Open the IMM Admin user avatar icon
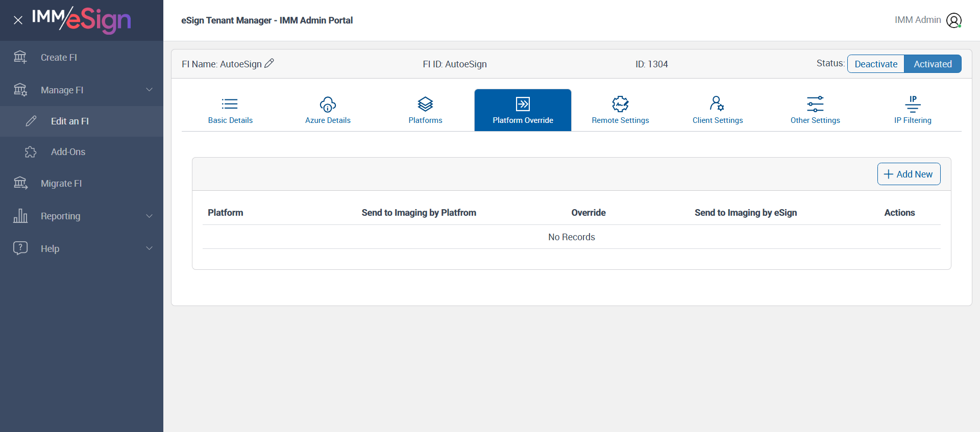The height and width of the screenshot is (432, 980). pyautogui.click(x=954, y=20)
